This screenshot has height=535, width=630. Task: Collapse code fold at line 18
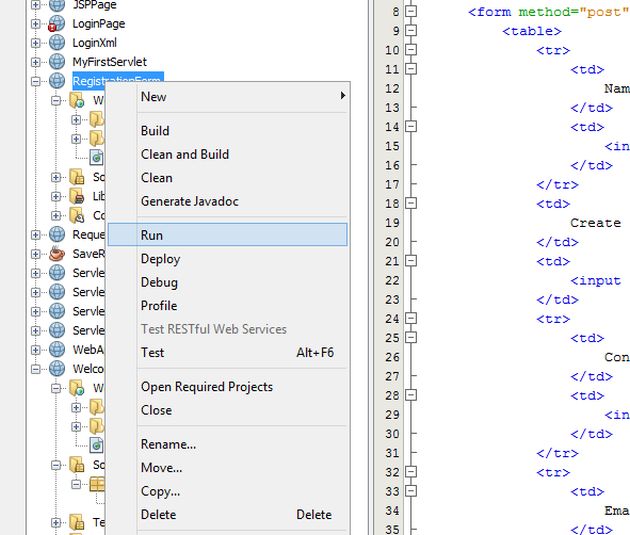click(411, 203)
